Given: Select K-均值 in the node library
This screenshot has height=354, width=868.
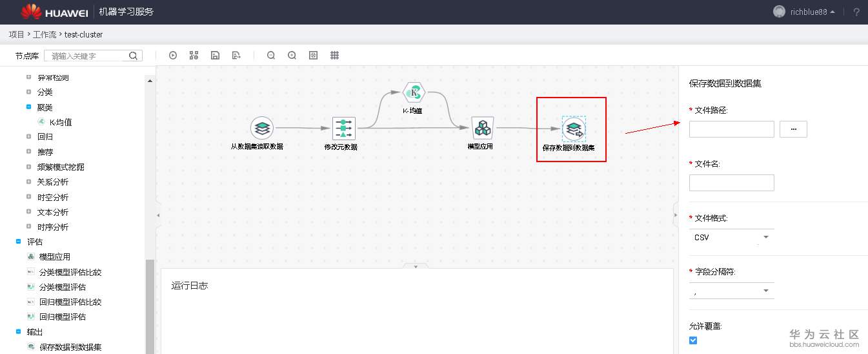Looking at the screenshot, I should (60, 122).
